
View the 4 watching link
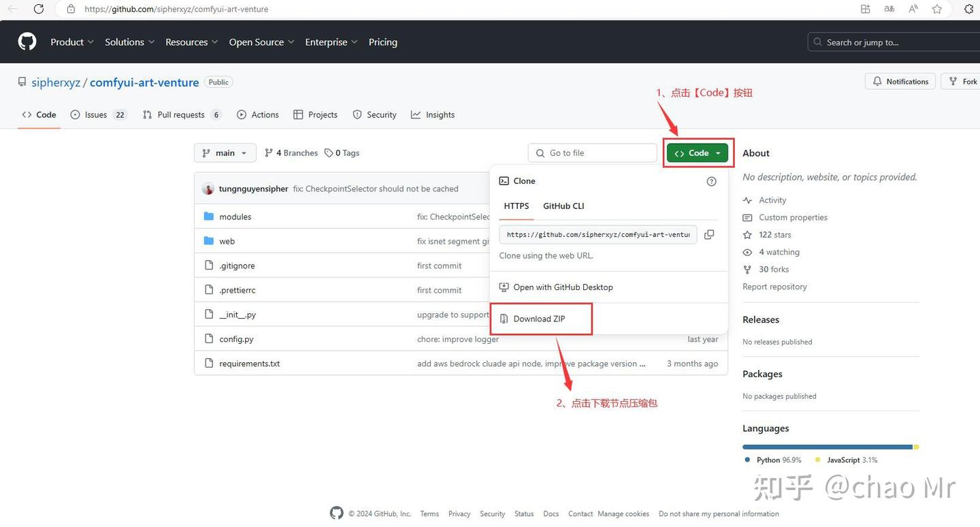tap(771, 252)
